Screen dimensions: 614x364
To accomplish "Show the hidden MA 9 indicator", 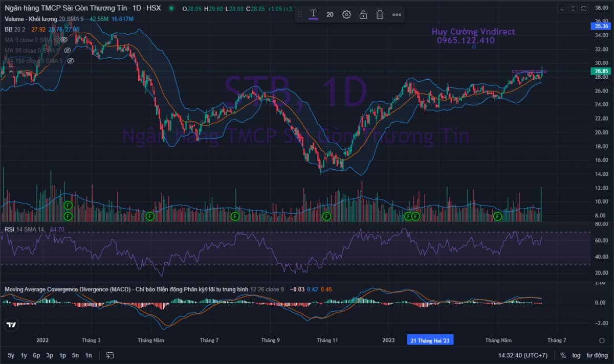I will pyautogui.click(x=64, y=39).
